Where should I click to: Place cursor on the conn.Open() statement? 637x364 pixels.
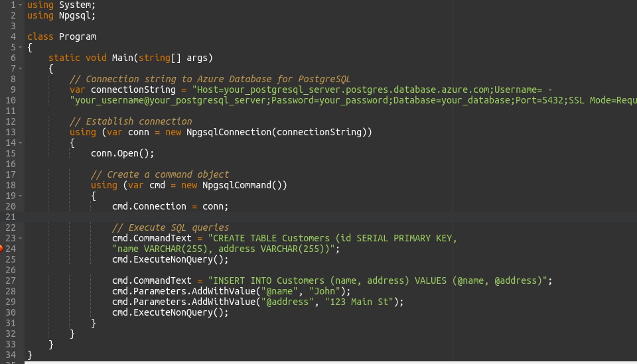click(x=122, y=153)
